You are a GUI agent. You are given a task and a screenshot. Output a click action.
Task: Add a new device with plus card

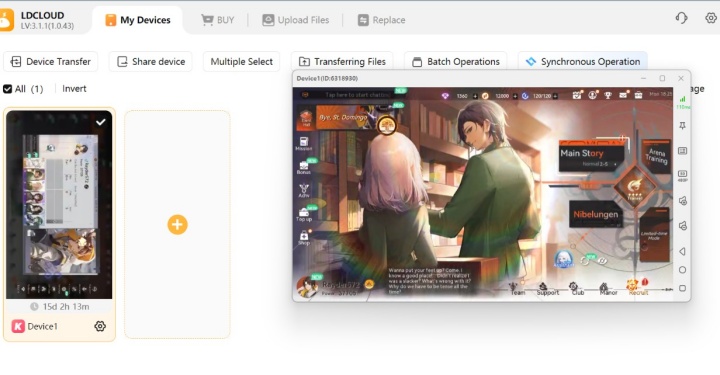(177, 224)
